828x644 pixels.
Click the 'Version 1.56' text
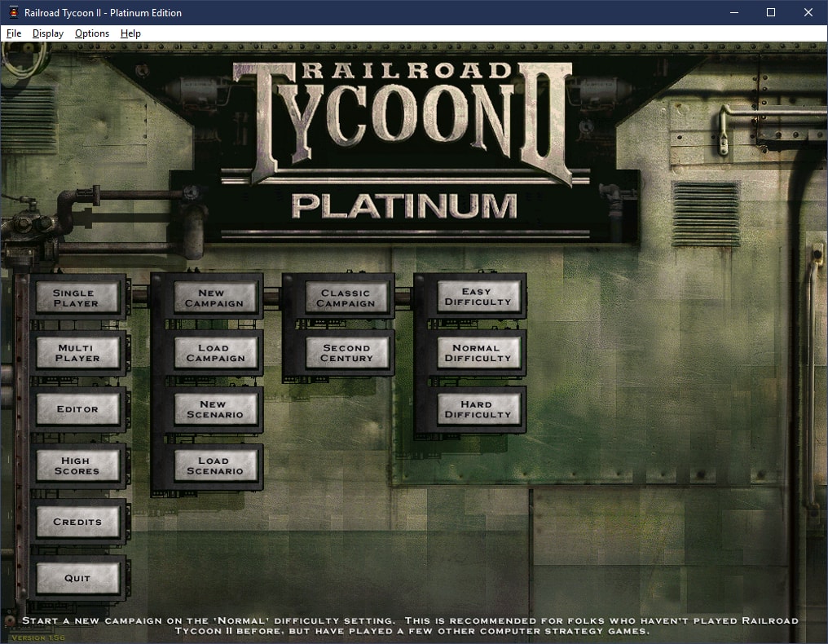[x=38, y=637]
